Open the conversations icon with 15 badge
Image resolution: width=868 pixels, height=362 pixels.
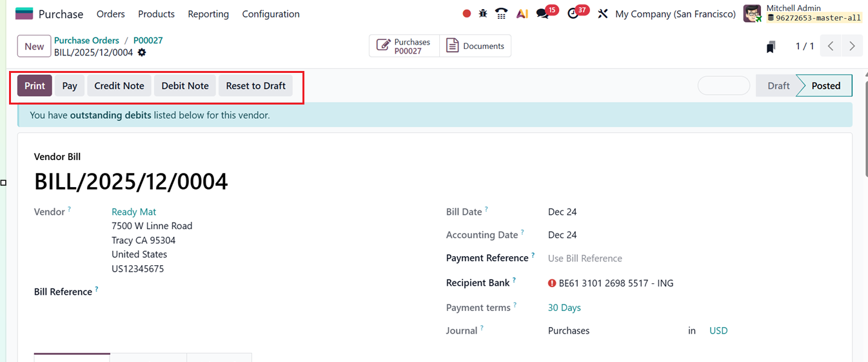[542, 14]
